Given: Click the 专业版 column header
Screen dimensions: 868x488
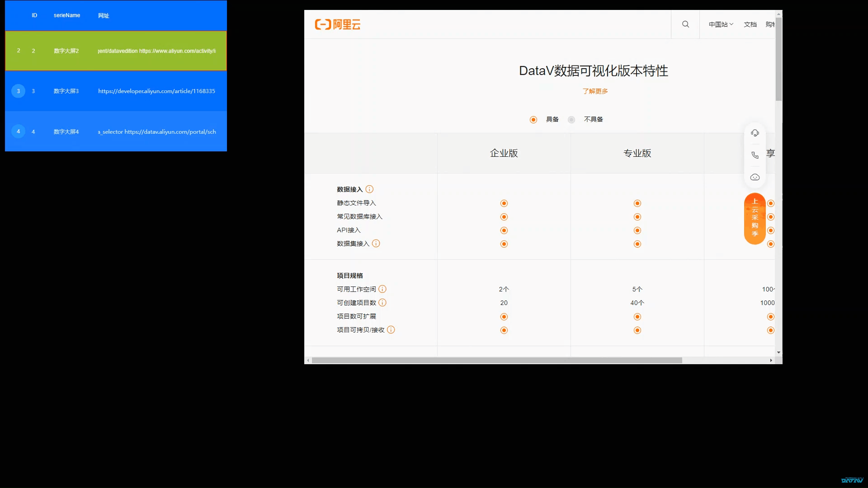Looking at the screenshot, I should click(x=637, y=153).
